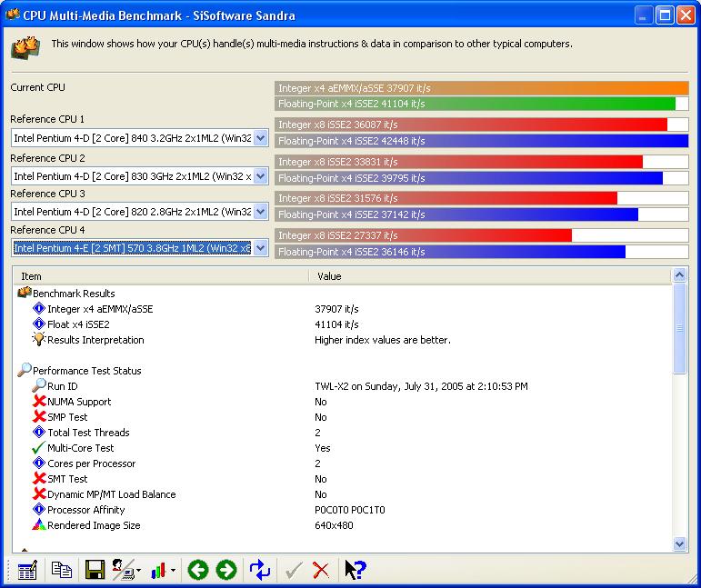The height and width of the screenshot is (588, 701).
Task: Click the green check beside Multi-Core Test
Action: point(39,448)
